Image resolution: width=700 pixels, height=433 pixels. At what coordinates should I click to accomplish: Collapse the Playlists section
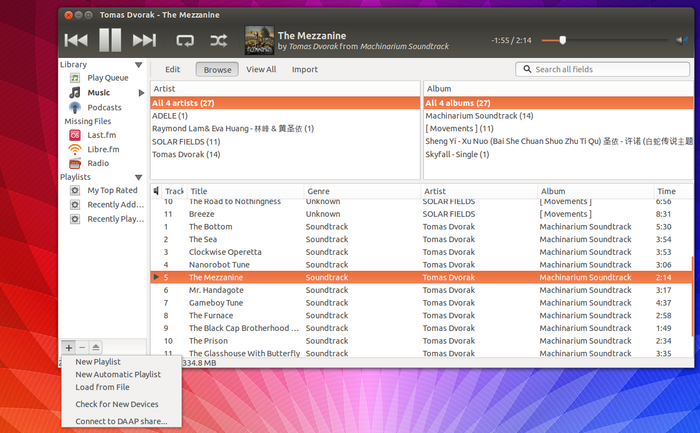coord(75,177)
